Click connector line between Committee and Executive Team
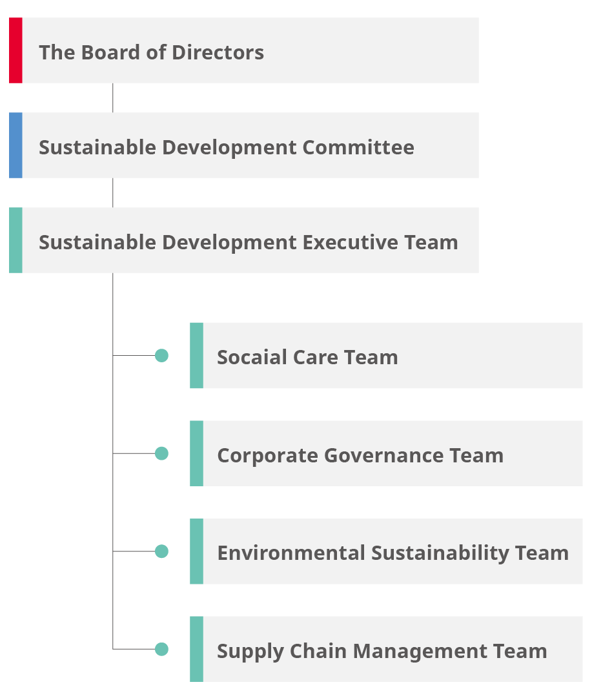Screen dimensions: 592x700 pyautogui.click(x=112, y=193)
